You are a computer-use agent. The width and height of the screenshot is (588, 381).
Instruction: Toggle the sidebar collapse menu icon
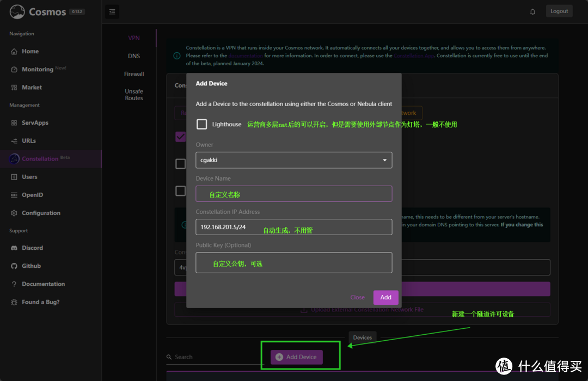[112, 11]
